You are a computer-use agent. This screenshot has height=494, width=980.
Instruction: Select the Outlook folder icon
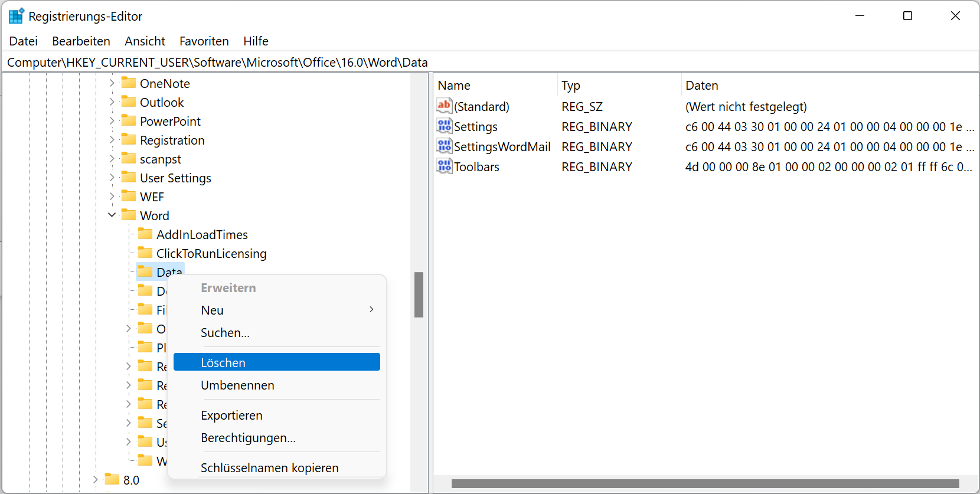pyautogui.click(x=129, y=102)
